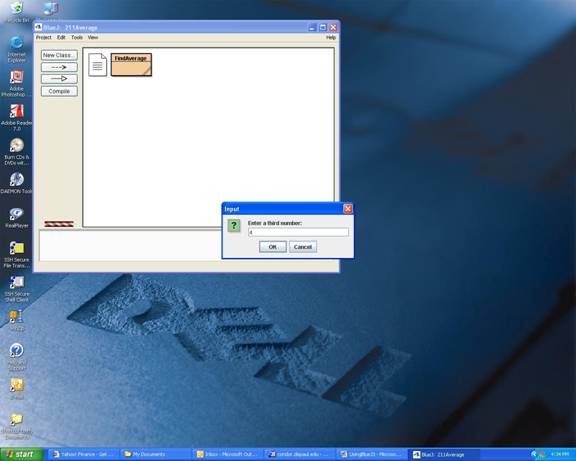Click New Class button

(59, 55)
